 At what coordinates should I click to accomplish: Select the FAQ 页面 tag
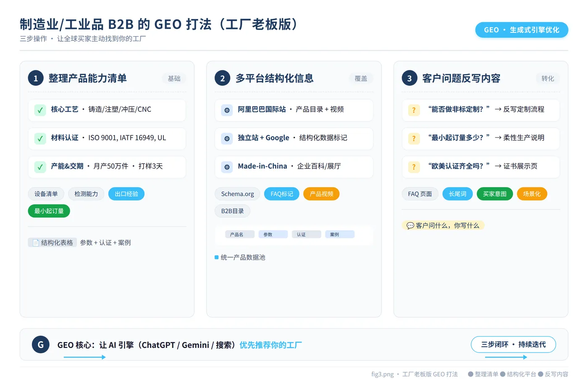point(420,194)
